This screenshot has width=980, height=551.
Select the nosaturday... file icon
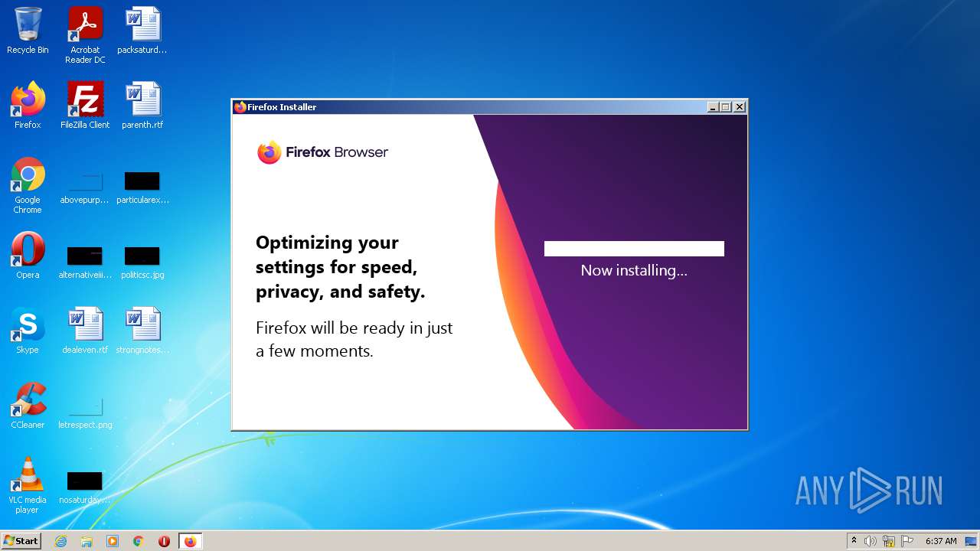pyautogui.click(x=85, y=488)
